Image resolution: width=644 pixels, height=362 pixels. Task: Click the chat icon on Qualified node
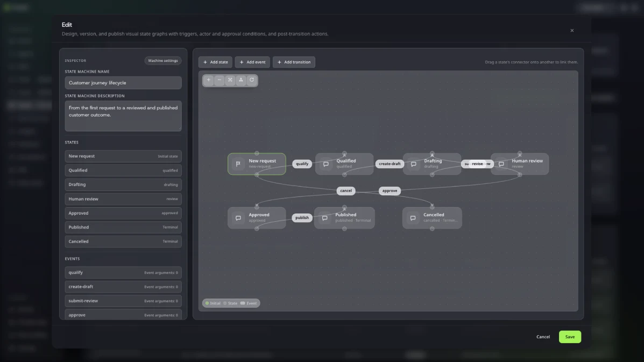coord(325,164)
